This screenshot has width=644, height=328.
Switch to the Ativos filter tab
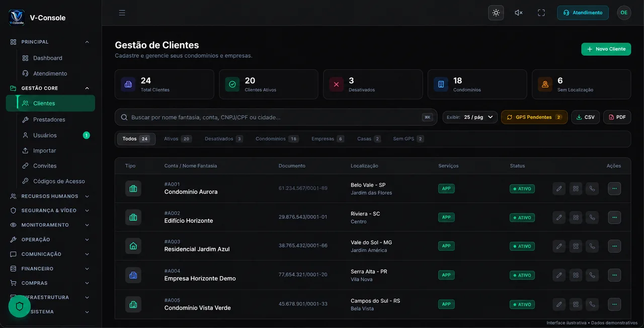click(178, 139)
